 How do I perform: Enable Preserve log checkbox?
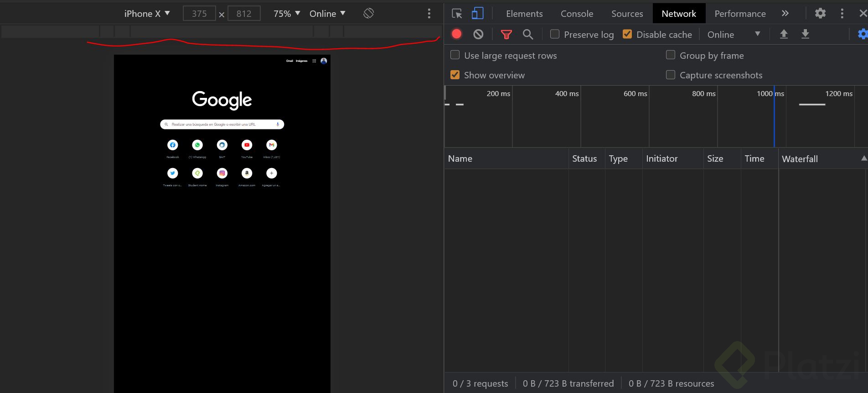coord(555,34)
